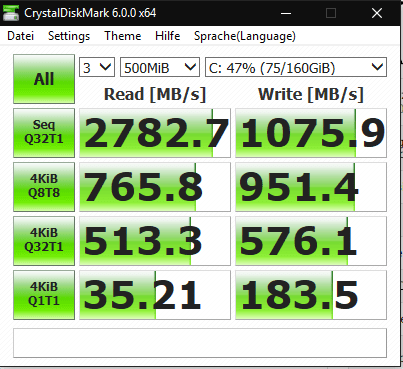Start the 4KiB Q32T1 test
This screenshot has height=369, width=403.
(44, 241)
